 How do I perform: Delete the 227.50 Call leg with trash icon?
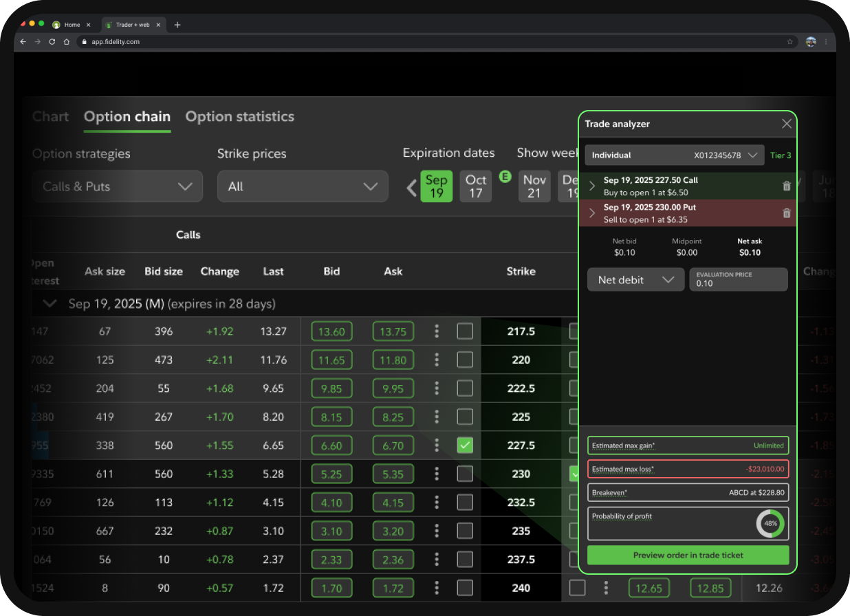787,186
